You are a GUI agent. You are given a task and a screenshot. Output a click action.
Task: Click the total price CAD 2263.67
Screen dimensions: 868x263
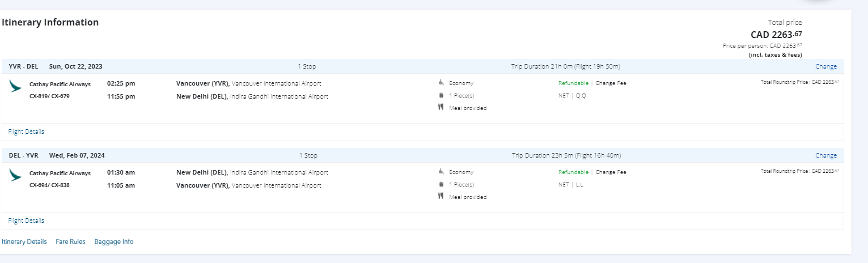(776, 35)
